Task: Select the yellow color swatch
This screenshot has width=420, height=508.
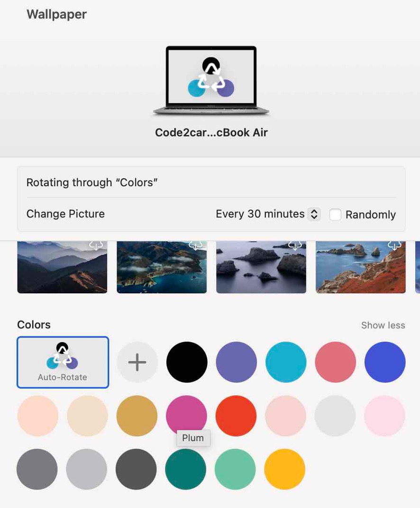Action: (284, 469)
